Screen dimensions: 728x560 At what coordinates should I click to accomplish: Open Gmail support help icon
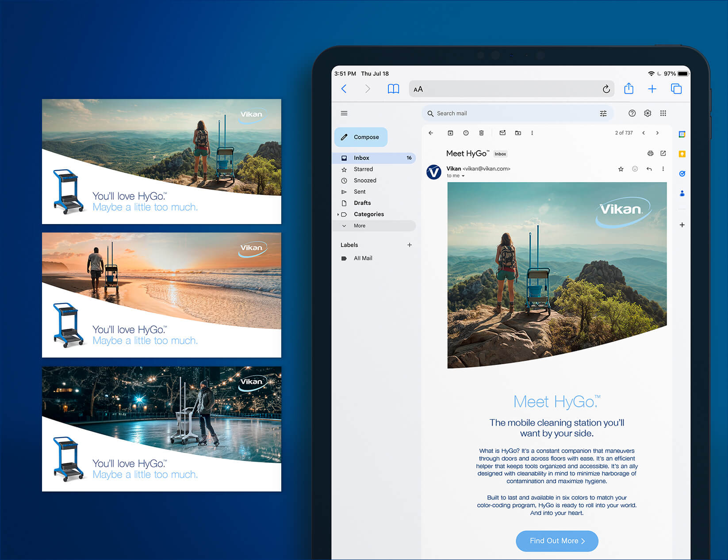(632, 113)
